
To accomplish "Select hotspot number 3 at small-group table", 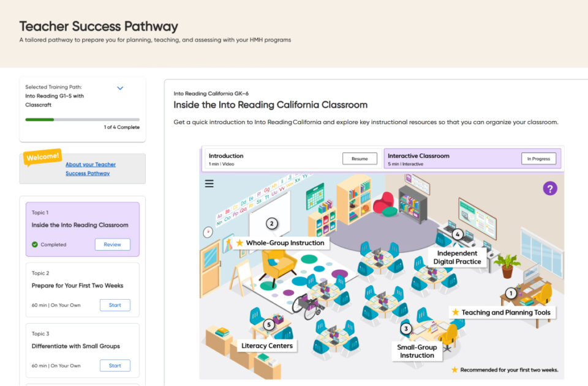I will click(x=405, y=328).
